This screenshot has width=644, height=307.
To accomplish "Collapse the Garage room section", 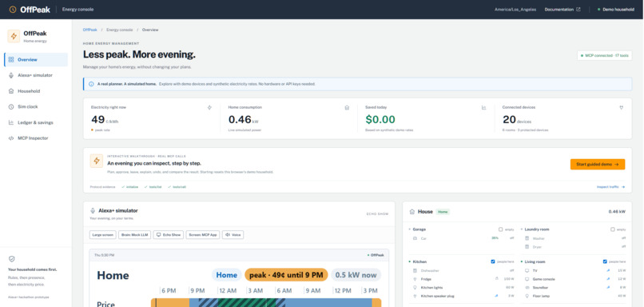I will point(409,229).
